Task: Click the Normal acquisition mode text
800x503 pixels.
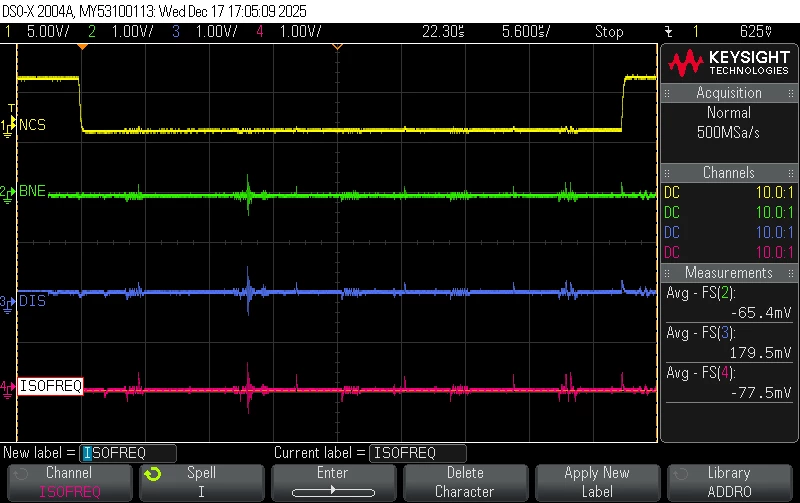Action: (x=729, y=112)
